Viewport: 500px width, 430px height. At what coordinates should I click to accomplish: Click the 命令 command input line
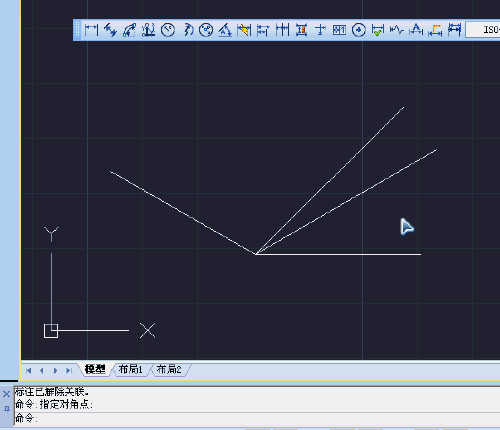click(257, 419)
